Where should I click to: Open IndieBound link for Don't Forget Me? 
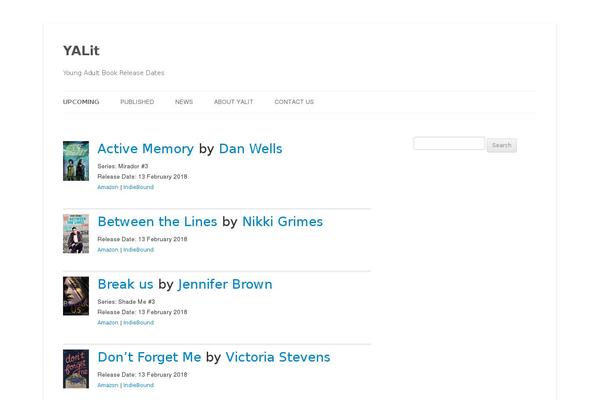tap(139, 385)
